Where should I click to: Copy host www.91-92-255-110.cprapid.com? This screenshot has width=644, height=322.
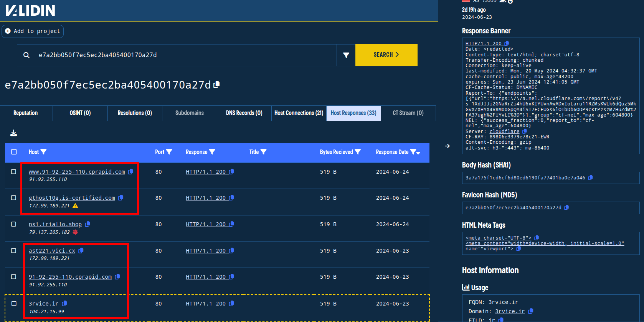click(130, 172)
